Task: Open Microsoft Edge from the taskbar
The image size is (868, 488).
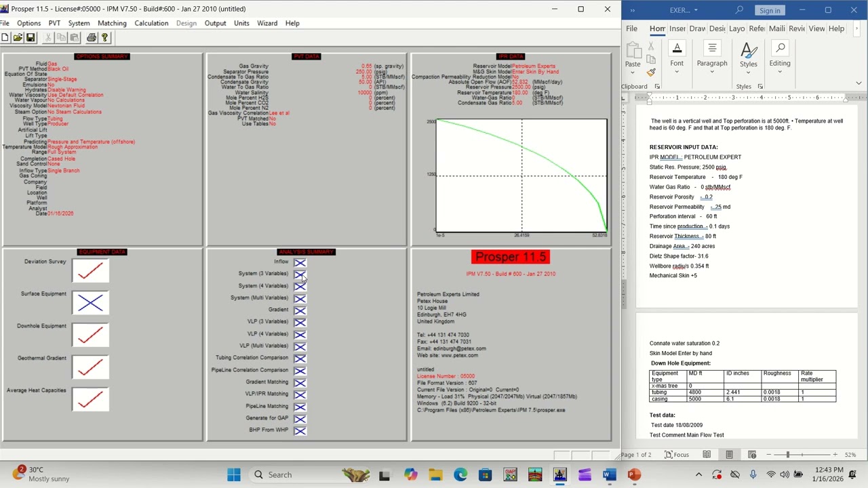Action: coord(460,474)
